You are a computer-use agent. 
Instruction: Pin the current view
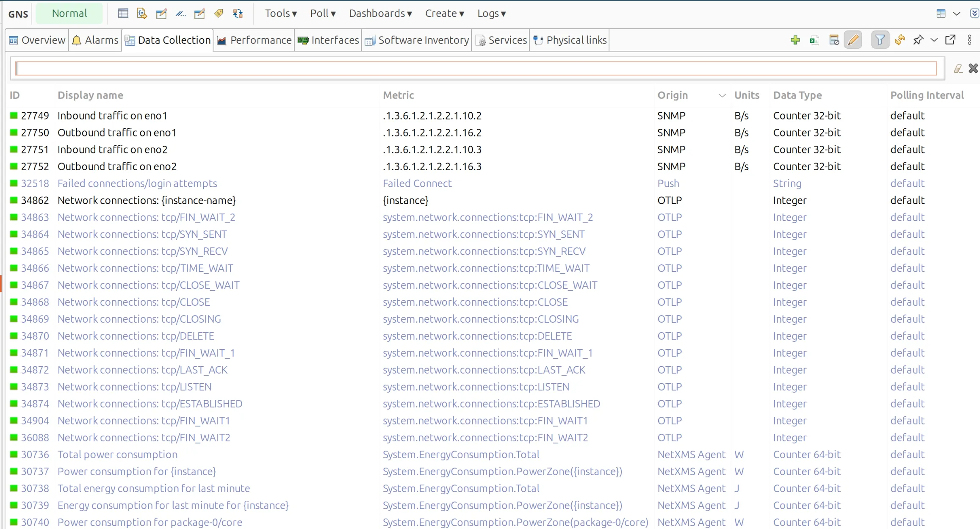click(918, 40)
